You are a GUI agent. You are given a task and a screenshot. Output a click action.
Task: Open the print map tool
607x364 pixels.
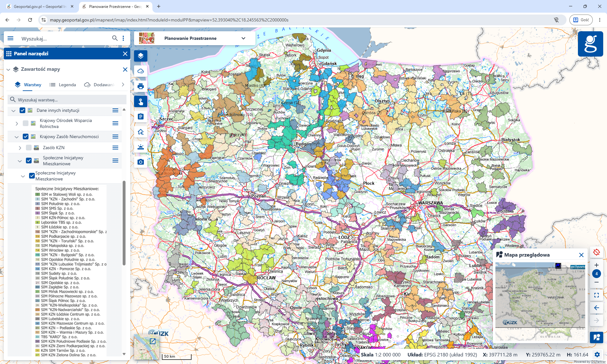(141, 86)
